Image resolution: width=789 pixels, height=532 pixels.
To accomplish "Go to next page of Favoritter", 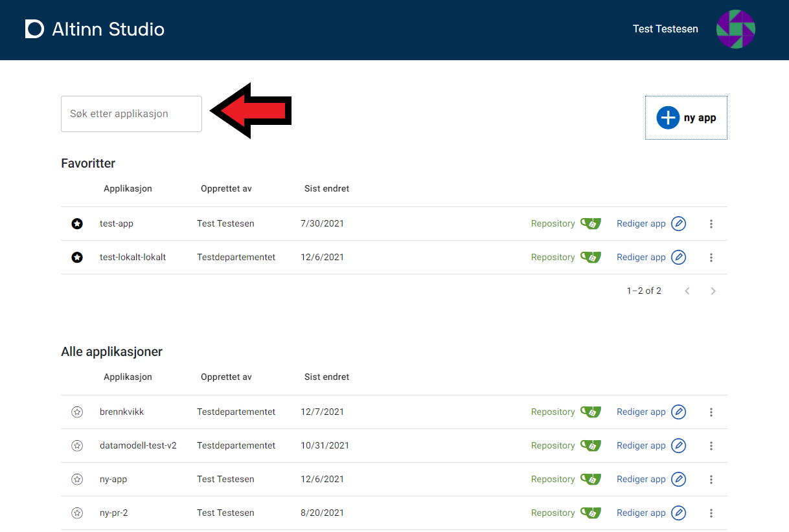I will (x=713, y=291).
